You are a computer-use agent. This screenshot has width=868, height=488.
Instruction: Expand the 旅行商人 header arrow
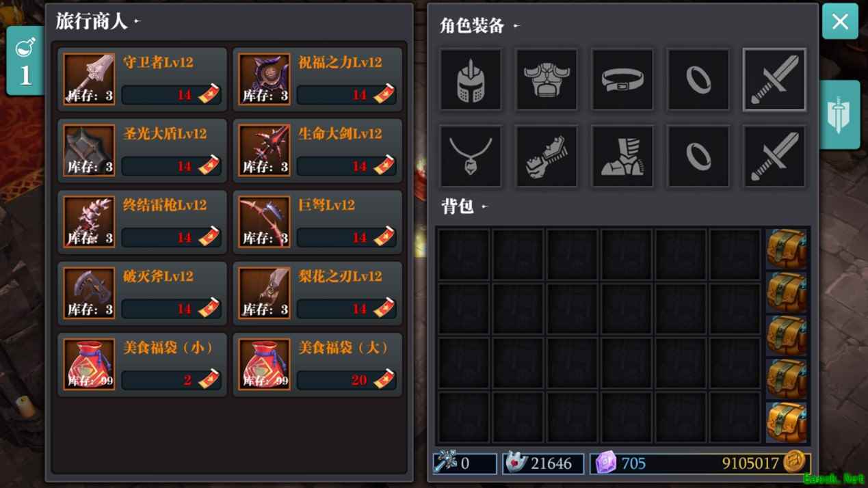coord(137,21)
